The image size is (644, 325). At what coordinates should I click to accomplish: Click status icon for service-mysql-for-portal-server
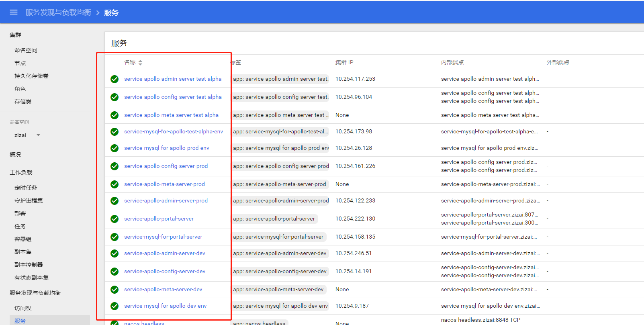click(x=114, y=237)
